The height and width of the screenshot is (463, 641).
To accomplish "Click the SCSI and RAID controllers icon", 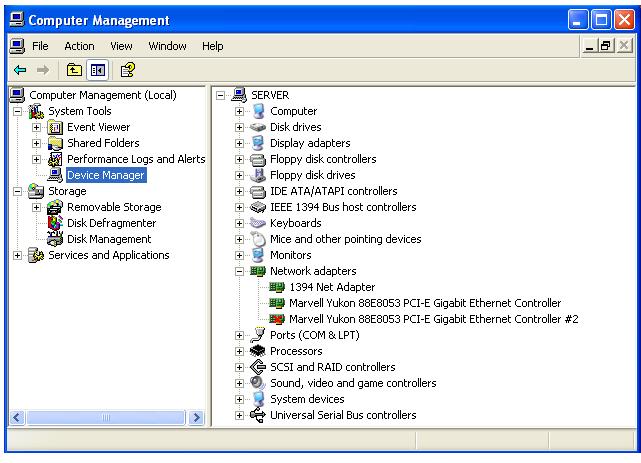I will click(x=258, y=367).
